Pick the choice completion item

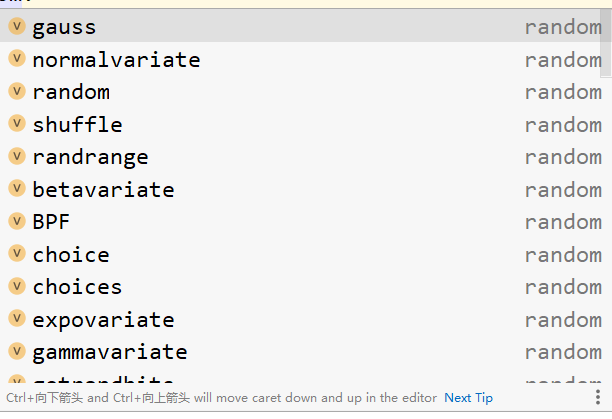tap(70, 255)
